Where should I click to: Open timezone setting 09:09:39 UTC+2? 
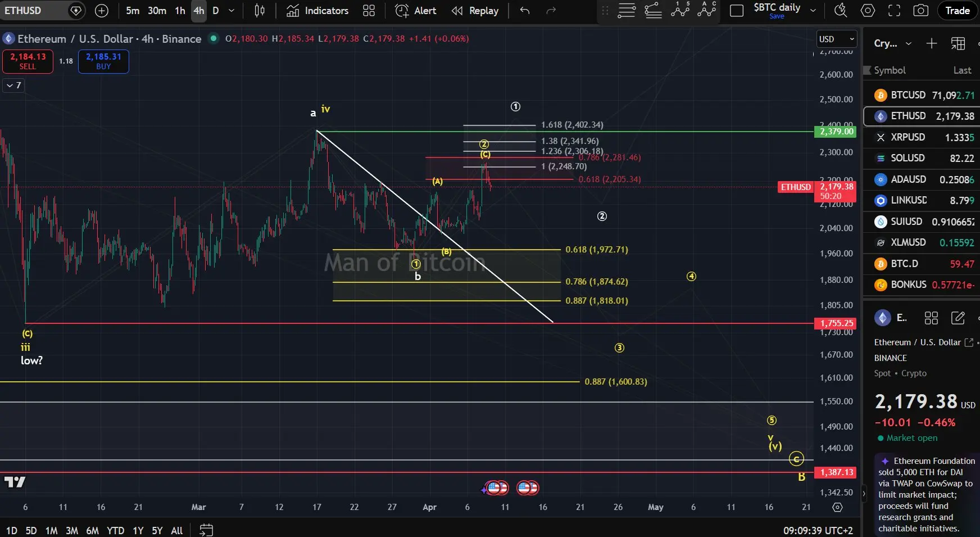[x=818, y=530]
